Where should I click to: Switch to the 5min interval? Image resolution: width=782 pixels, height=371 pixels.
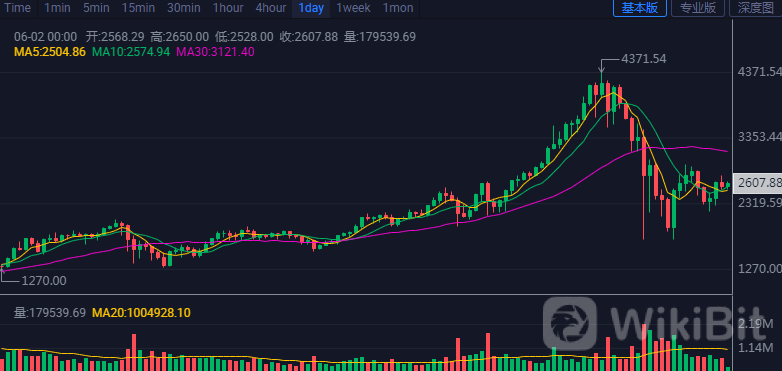[x=96, y=8]
